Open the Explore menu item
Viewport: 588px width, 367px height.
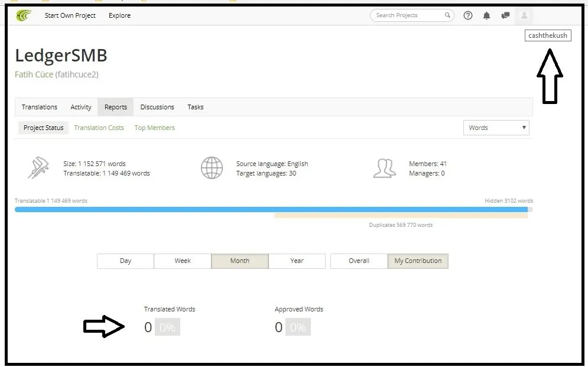(119, 15)
